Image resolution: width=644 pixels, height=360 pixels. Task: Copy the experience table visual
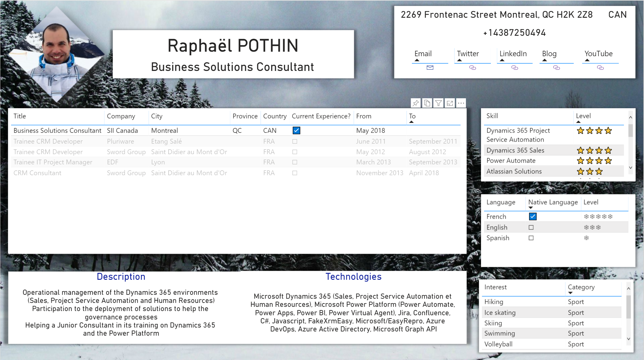(x=427, y=103)
